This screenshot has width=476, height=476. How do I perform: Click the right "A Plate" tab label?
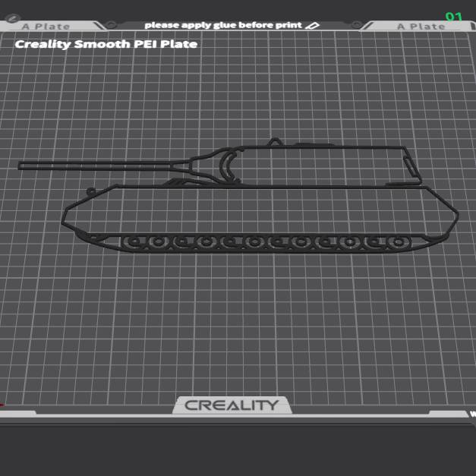point(421,27)
